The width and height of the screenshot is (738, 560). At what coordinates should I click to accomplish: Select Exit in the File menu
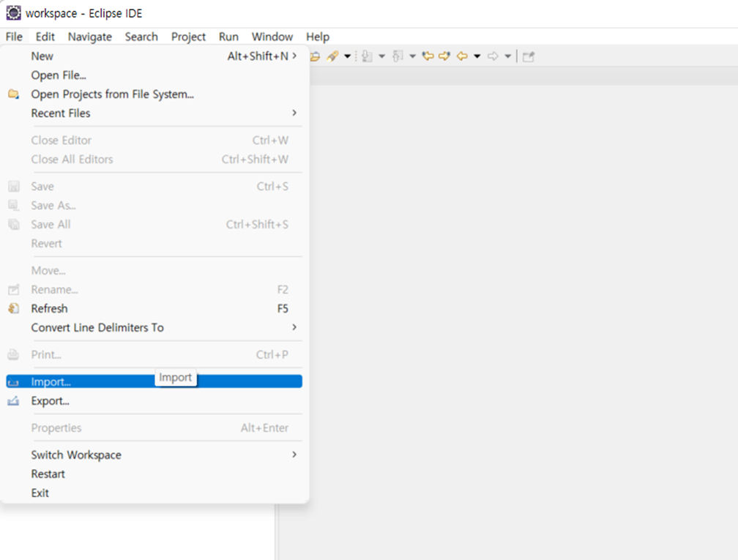point(154,493)
